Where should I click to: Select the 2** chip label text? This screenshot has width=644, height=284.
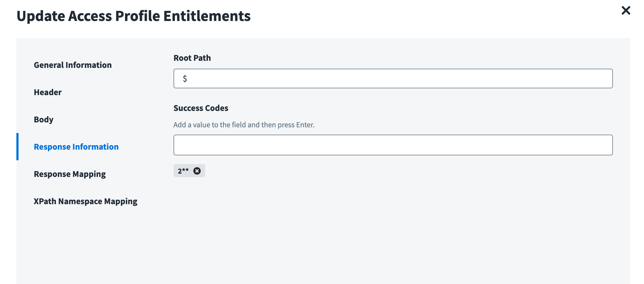click(183, 171)
